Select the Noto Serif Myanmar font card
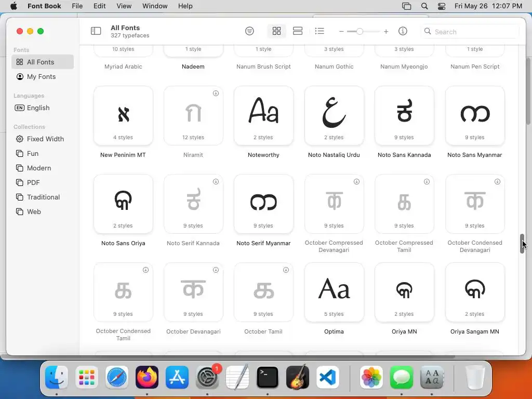Viewport: 532px width, 399px height. 263,204
